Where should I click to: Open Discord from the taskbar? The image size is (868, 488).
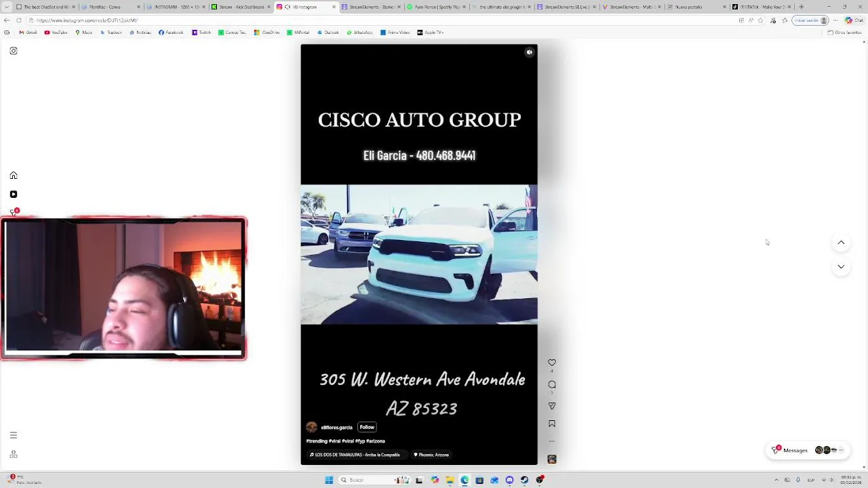[x=509, y=480]
